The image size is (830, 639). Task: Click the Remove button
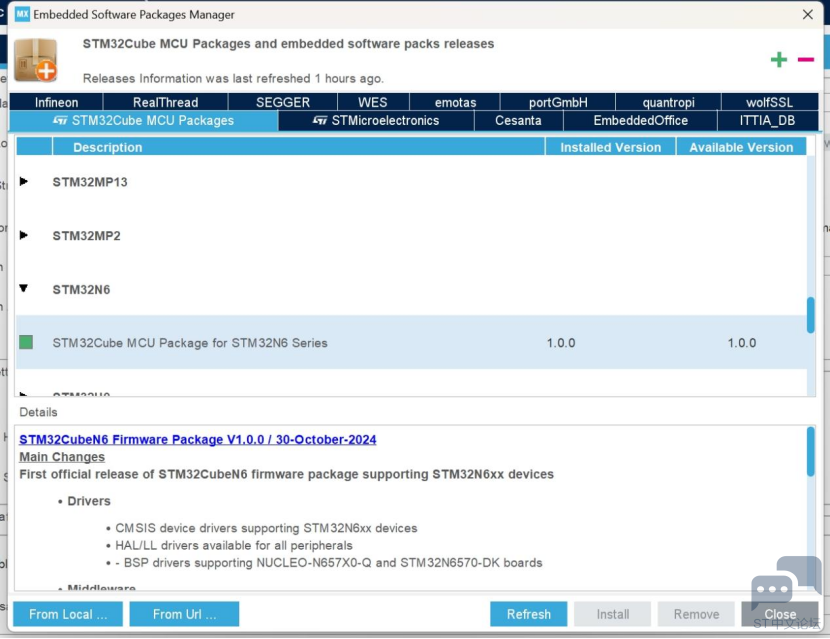coord(696,614)
